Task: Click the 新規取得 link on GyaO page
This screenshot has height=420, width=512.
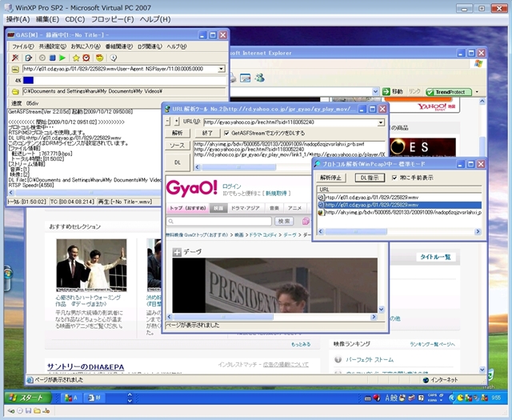Action: (x=276, y=194)
